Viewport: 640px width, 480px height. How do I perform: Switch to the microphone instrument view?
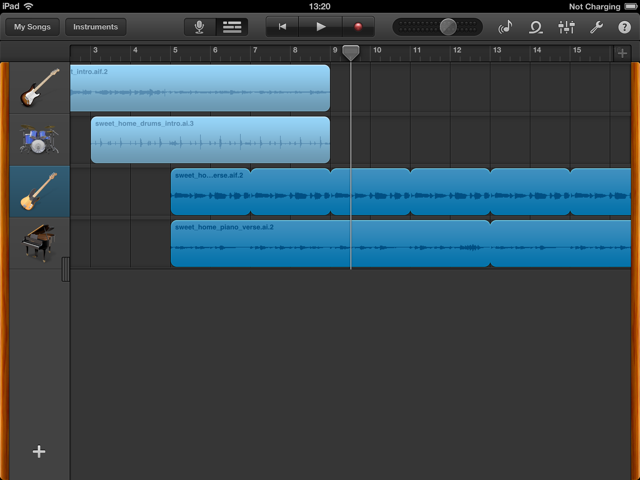[x=200, y=27]
